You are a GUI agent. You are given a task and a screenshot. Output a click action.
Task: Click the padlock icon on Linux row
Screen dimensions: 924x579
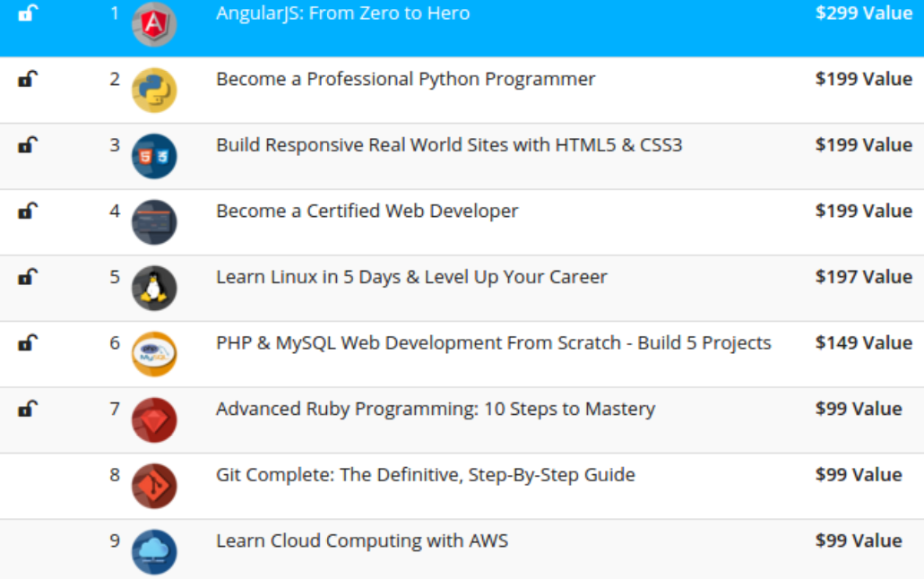pyautogui.click(x=28, y=277)
